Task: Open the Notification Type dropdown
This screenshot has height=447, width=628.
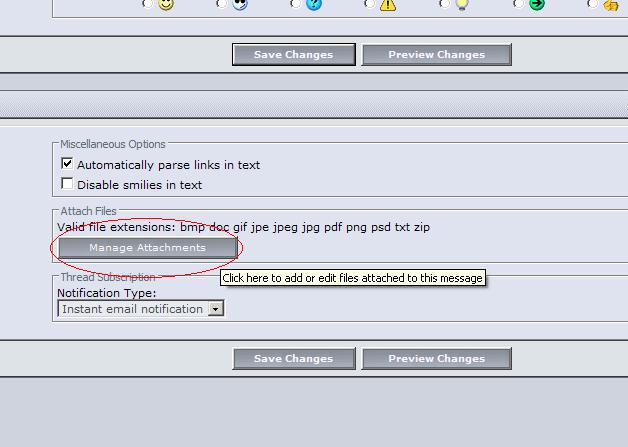Action: [141, 309]
